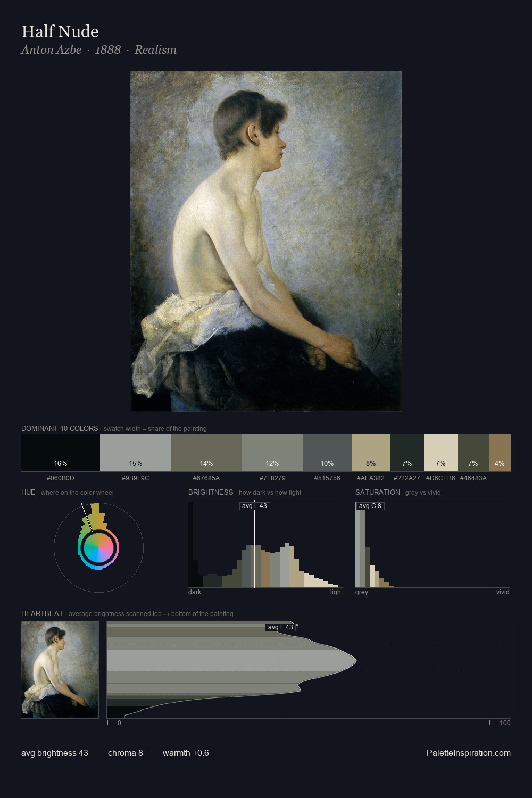
Task: Click the footer chroma 8 text
Action: (126, 753)
